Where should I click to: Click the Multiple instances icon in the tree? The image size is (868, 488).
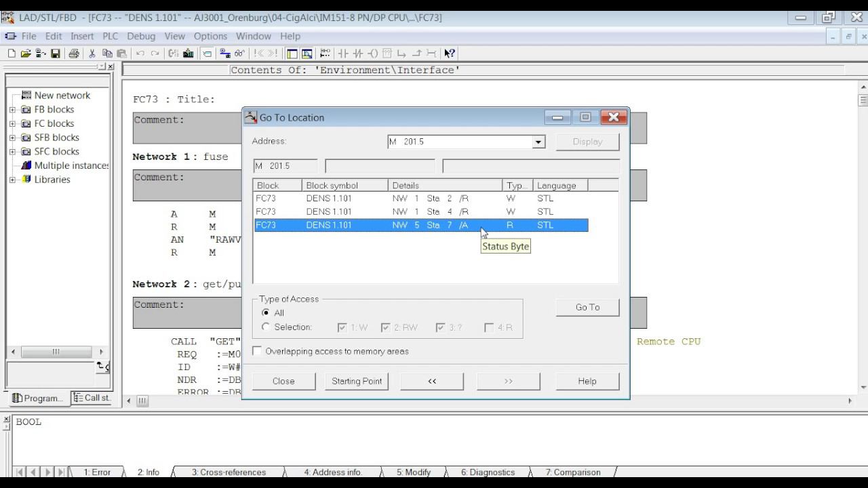pos(26,165)
